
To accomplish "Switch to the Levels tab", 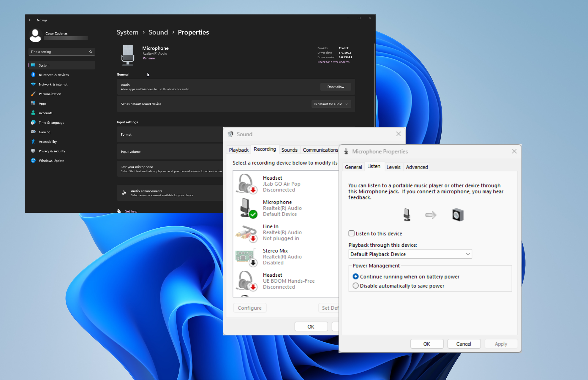I will [x=393, y=167].
